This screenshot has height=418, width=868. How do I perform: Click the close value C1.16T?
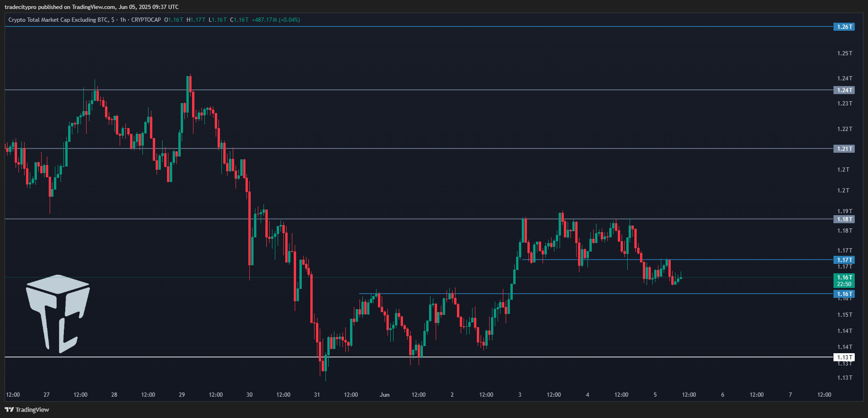point(239,20)
